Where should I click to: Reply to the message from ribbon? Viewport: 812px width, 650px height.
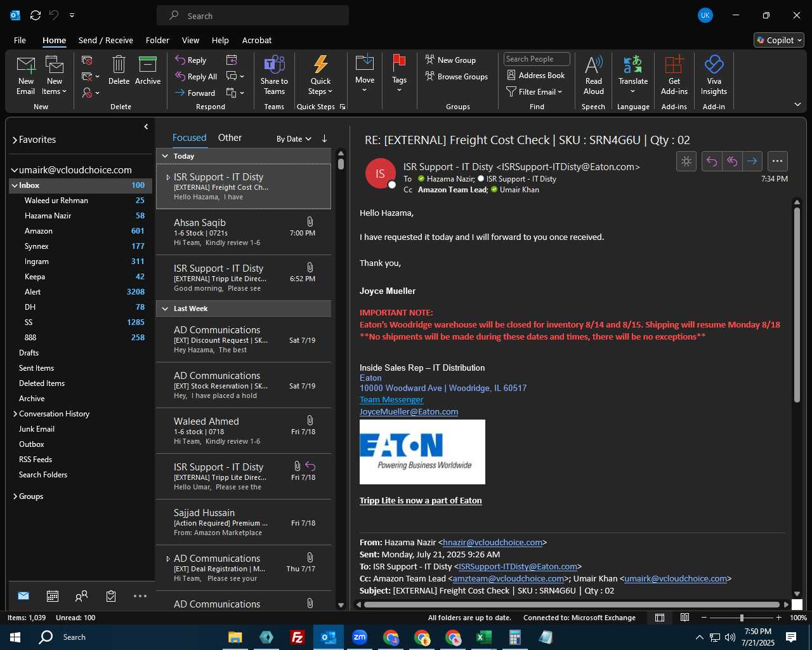(x=191, y=60)
